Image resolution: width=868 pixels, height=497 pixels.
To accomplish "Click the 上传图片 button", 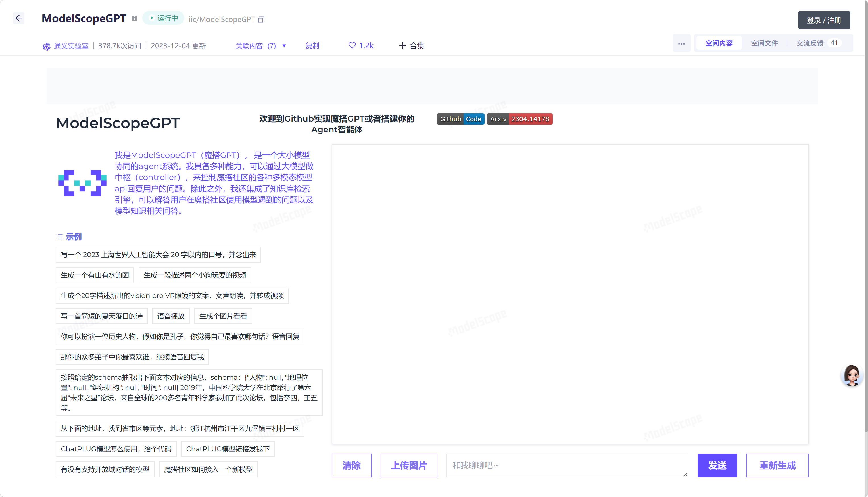I will [408, 465].
